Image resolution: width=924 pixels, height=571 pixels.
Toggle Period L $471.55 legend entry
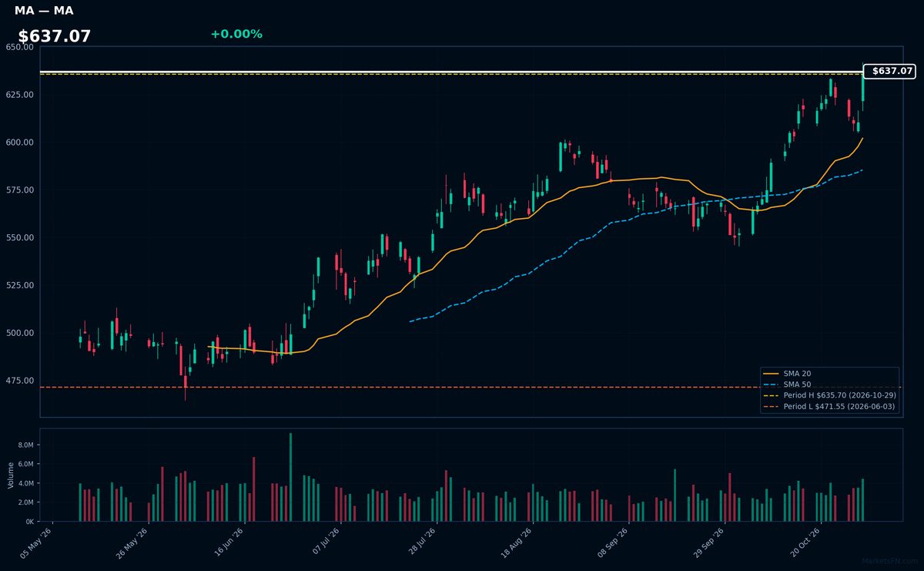[839, 406]
